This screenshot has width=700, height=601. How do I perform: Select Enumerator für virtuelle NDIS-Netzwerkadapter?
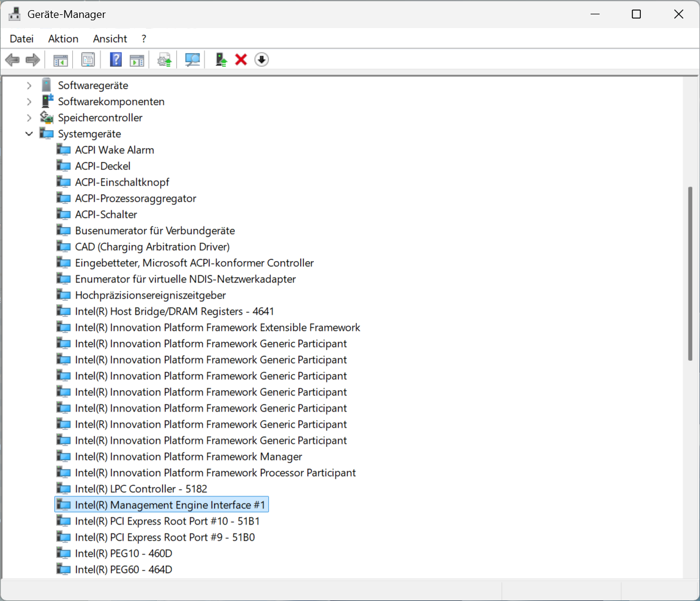coord(185,279)
